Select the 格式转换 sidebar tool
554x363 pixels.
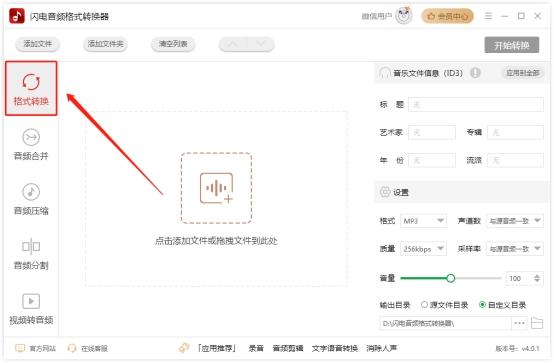[31, 88]
